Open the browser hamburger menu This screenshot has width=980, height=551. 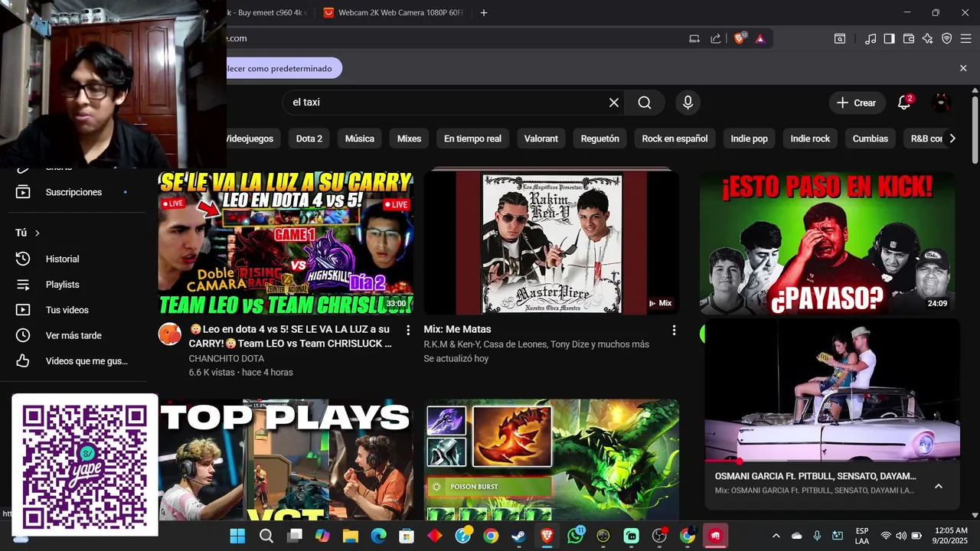(966, 38)
